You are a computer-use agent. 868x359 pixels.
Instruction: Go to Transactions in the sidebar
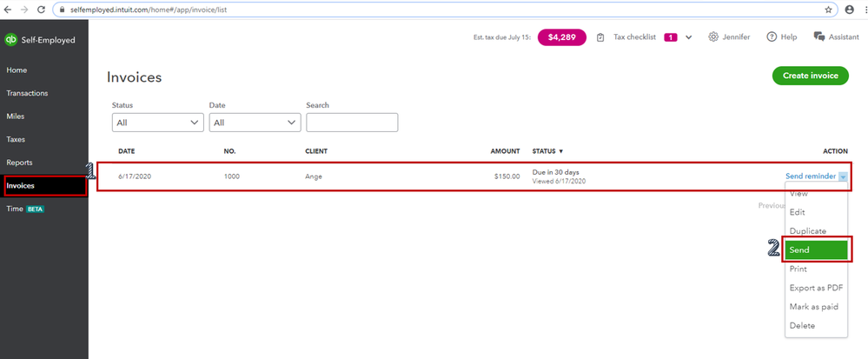(27, 93)
